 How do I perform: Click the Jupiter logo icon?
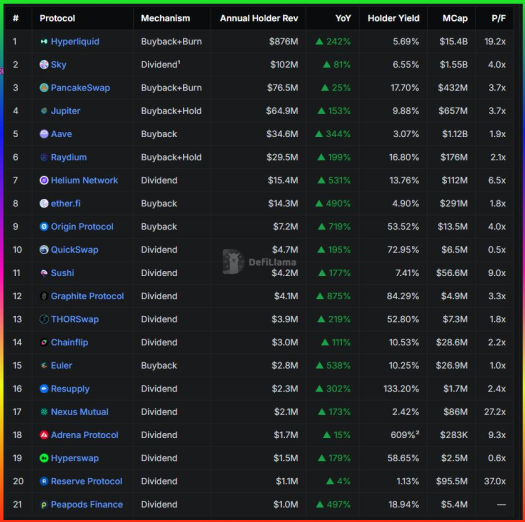[x=44, y=111]
